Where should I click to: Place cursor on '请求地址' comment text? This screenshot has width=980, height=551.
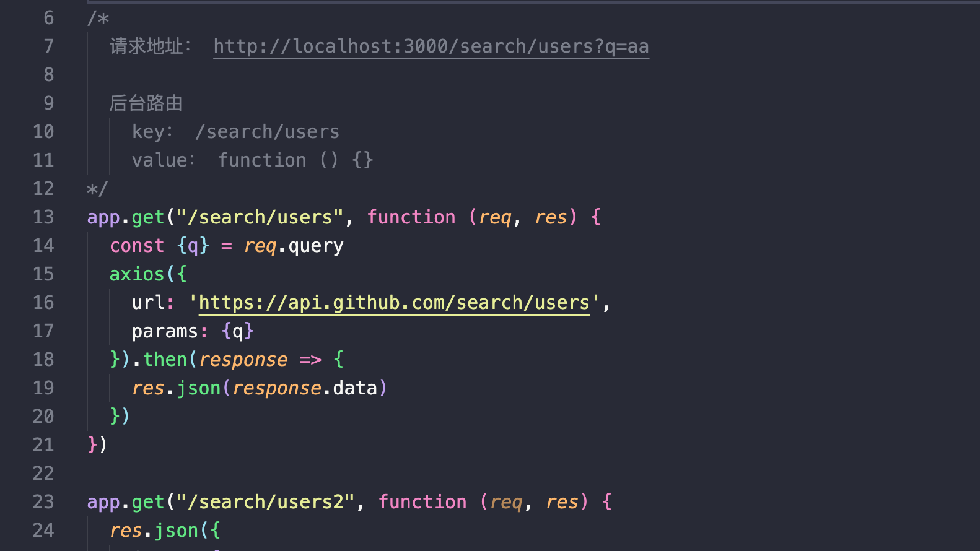(x=147, y=46)
